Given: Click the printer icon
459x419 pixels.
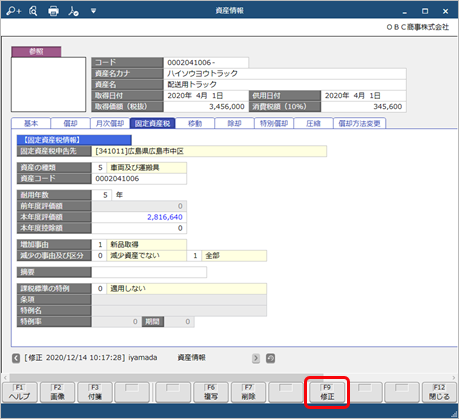Looking at the screenshot, I should pos(53,11).
